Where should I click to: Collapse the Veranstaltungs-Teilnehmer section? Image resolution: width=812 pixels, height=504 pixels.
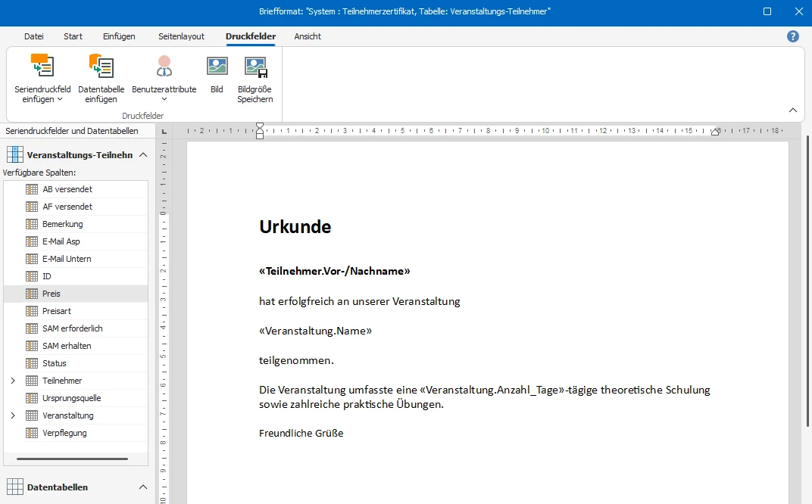point(143,154)
